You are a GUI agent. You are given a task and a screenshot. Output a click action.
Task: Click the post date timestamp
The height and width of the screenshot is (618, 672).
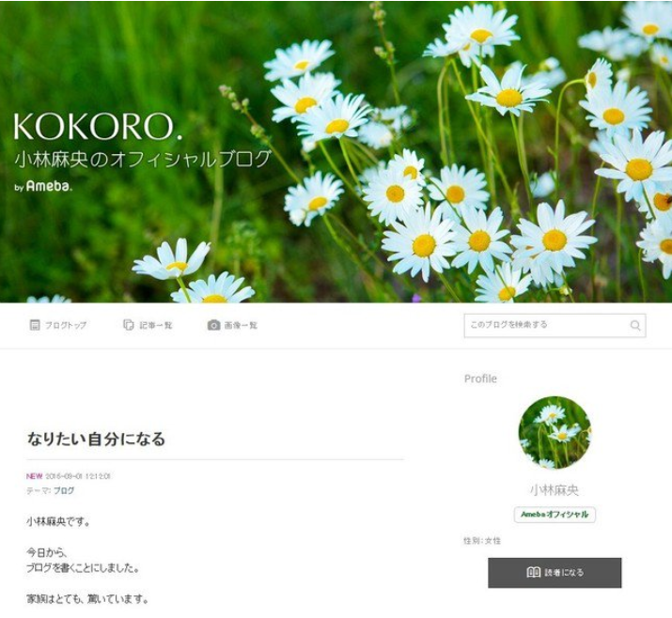tap(78, 476)
